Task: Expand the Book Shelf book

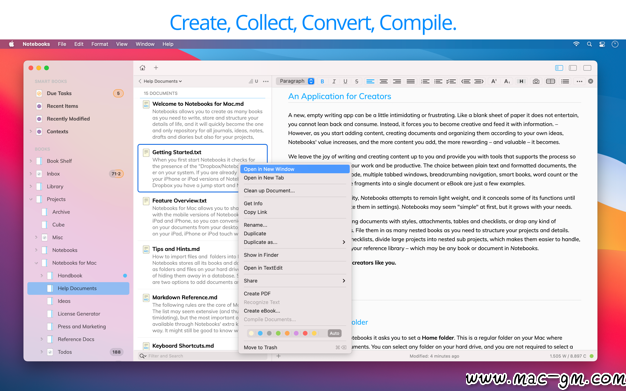Action: [x=31, y=161]
